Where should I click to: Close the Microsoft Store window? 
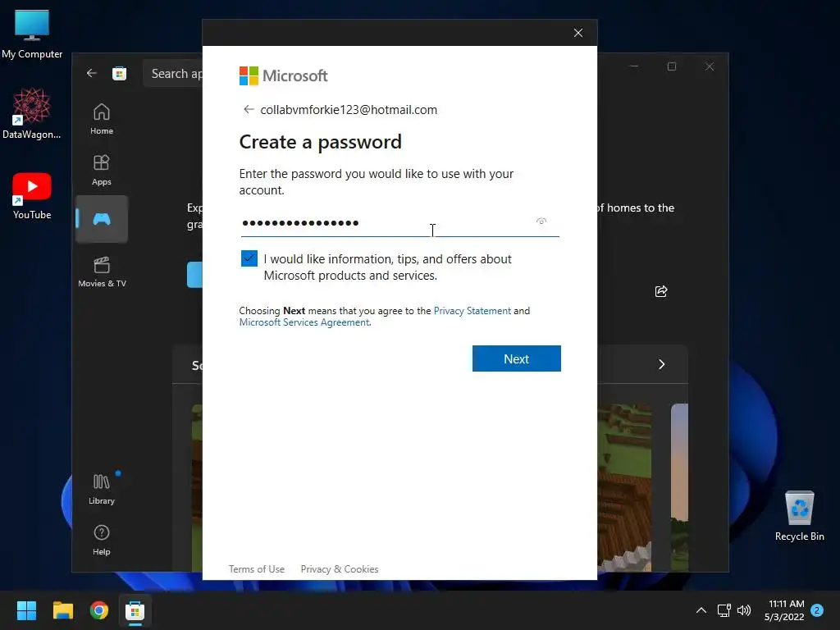[710, 66]
